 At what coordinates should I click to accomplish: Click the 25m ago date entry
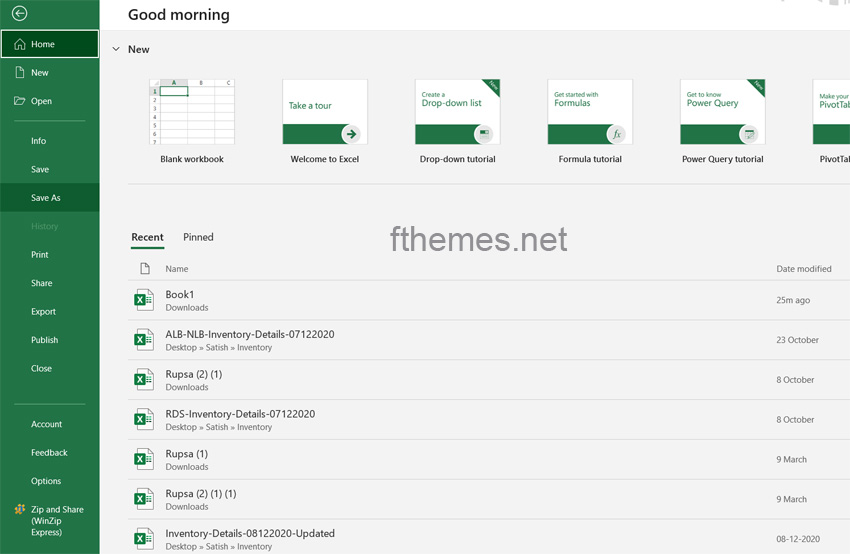click(x=793, y=300)
